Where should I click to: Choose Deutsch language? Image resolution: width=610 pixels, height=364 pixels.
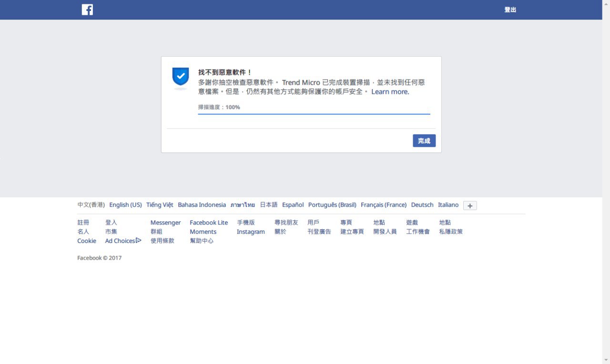point(422,205)
